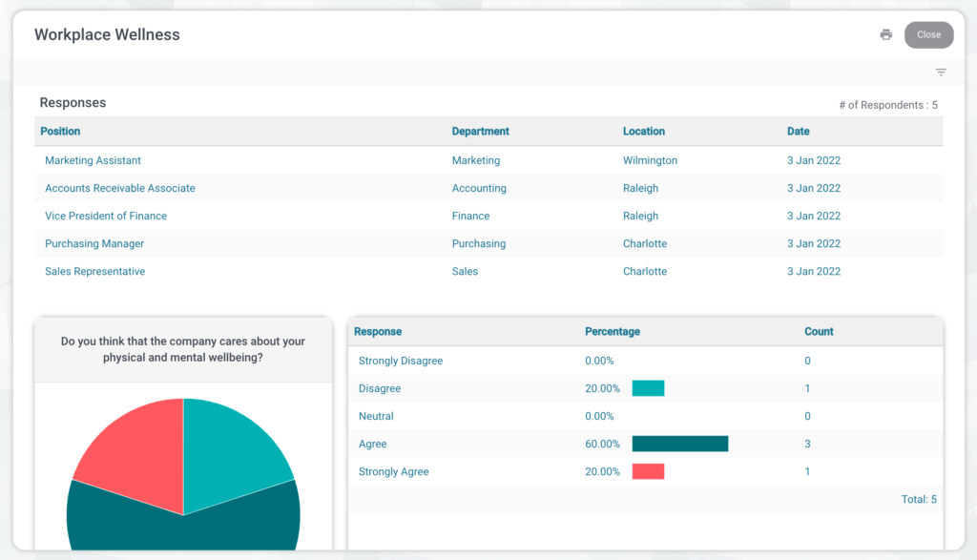This screenshot has width=977, height=560.
Task: Click the Strongly Agree response label
Action: coord(393,471)
